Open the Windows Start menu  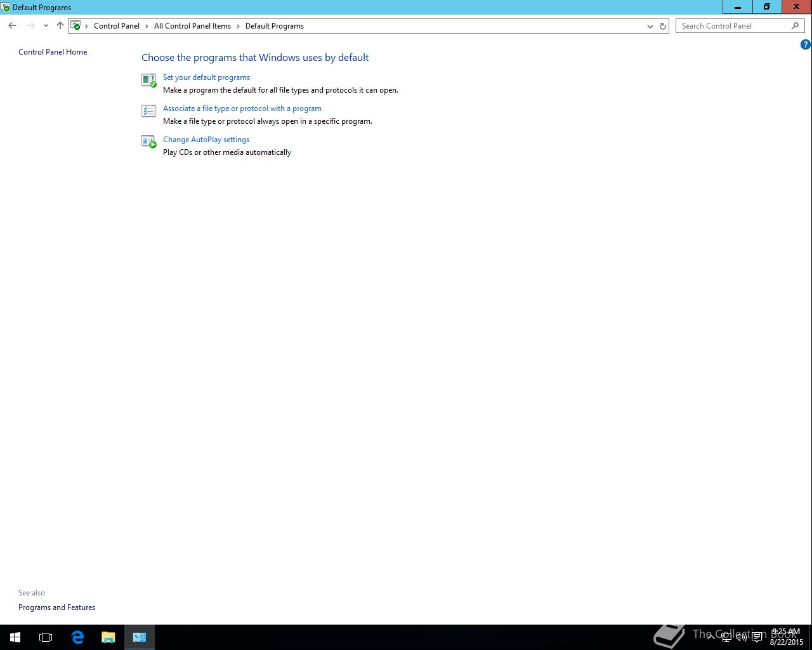[x=15, y=637]
